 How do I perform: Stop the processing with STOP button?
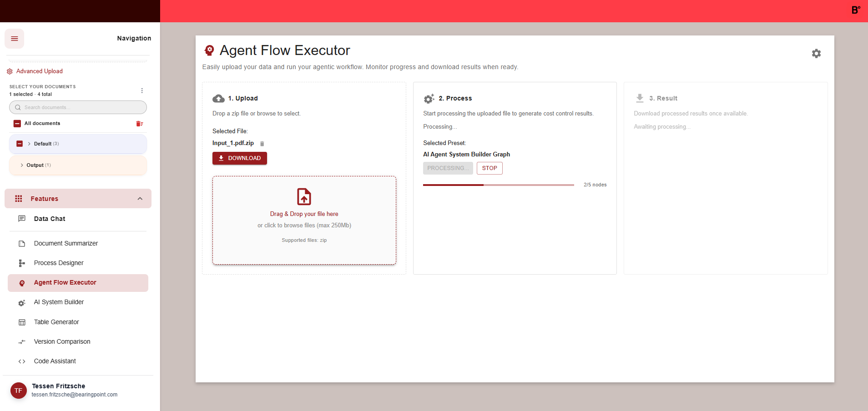coord(490,168)
